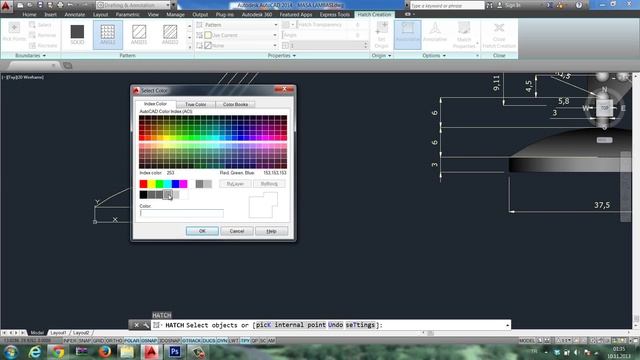Select the ANSI31 hatch pattern
The width and height of the screenshot is (640, 360).
click(139, 35)
